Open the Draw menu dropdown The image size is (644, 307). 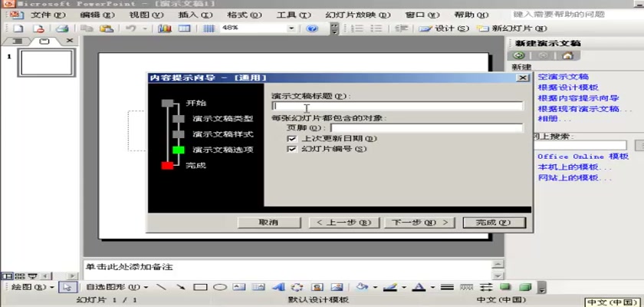33,287
